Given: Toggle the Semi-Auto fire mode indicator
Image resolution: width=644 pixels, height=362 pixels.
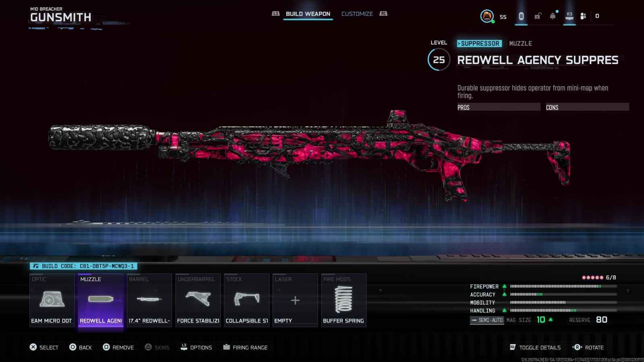Looking at the screenshot, I should pyautogui.click(x=487, y=320).
